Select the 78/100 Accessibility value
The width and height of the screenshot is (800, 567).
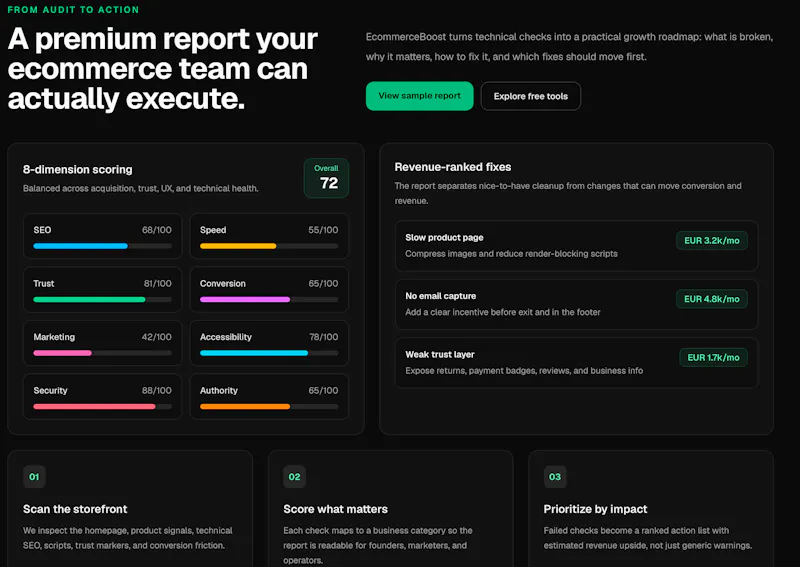pyautogui.click(x=323, y=337)
